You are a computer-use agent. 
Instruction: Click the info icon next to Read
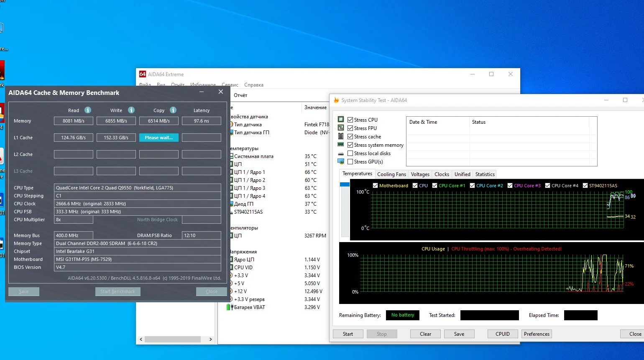pyautogui.click(x=87, y=110)
